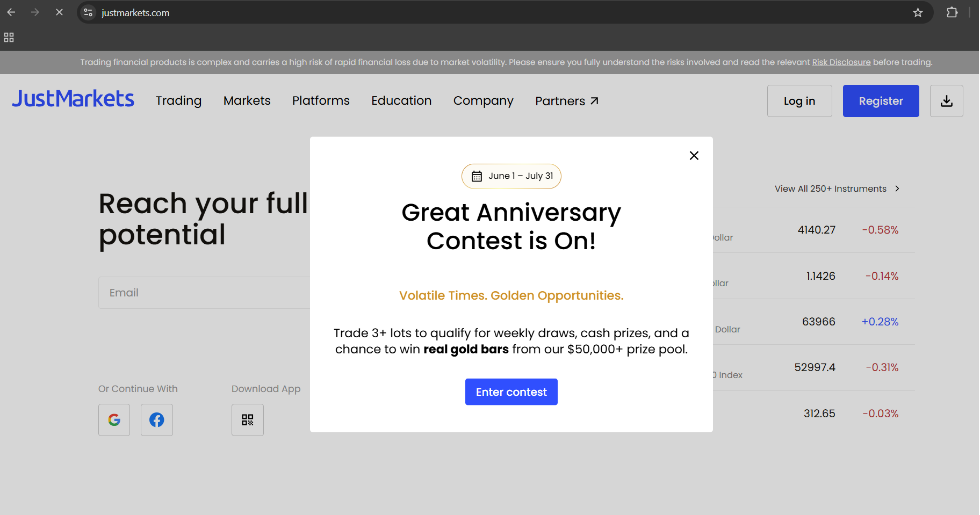Viewport: 980px width, 515px height.
Task: Expand the Company navigation menu
Action: point(484,101)
